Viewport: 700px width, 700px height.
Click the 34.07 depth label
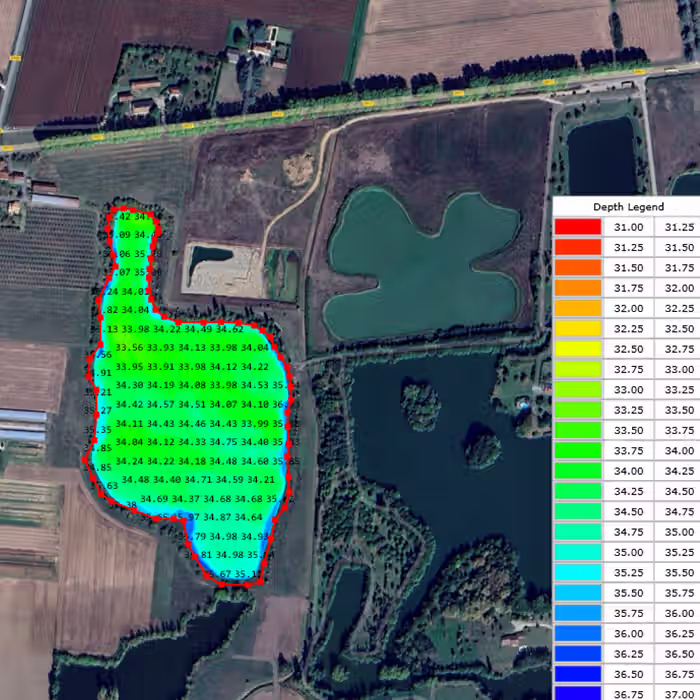[223, 404]
